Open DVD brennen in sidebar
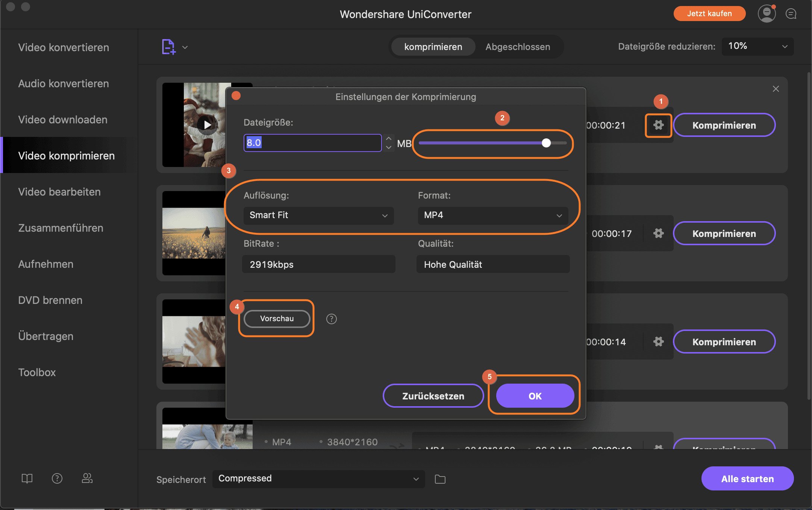 click(x=50, y=300)
